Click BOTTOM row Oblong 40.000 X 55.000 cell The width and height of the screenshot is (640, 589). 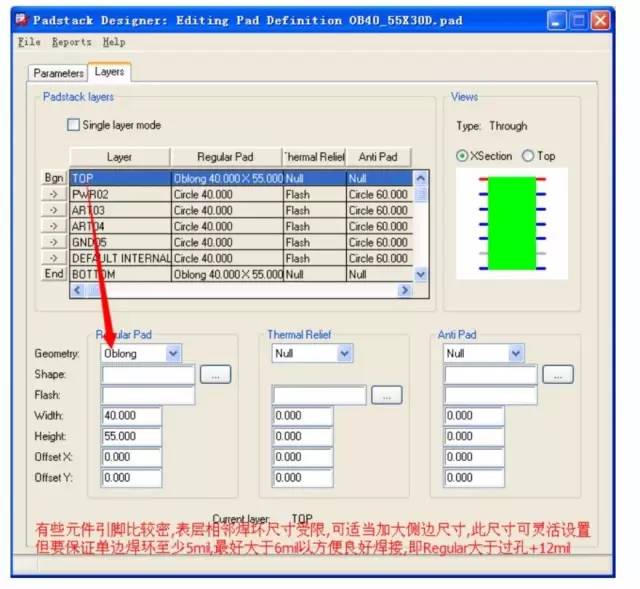227,274
